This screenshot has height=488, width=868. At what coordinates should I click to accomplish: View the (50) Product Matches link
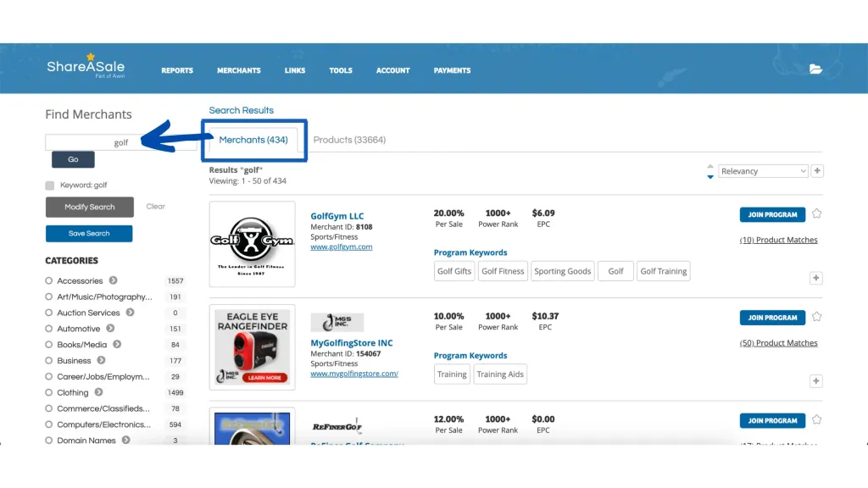pyautogui.click(x=778, y=342)
